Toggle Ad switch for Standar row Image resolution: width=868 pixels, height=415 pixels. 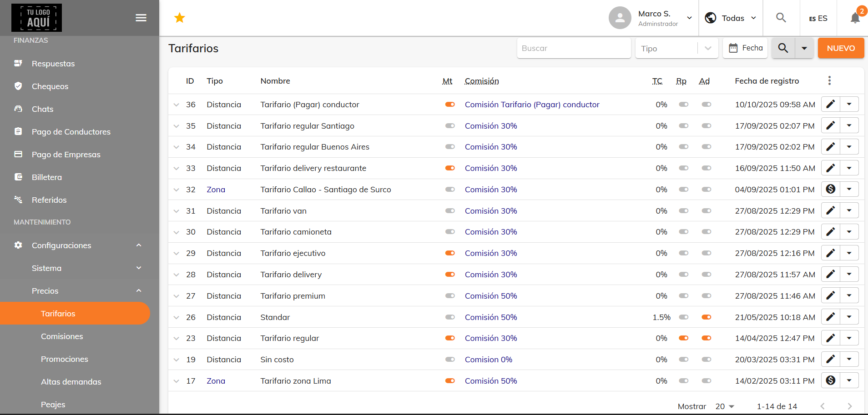tap(706, 317)
